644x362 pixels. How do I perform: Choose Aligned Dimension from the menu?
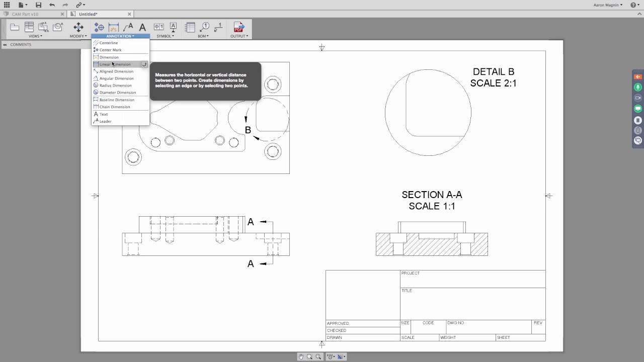pos(116,71)
